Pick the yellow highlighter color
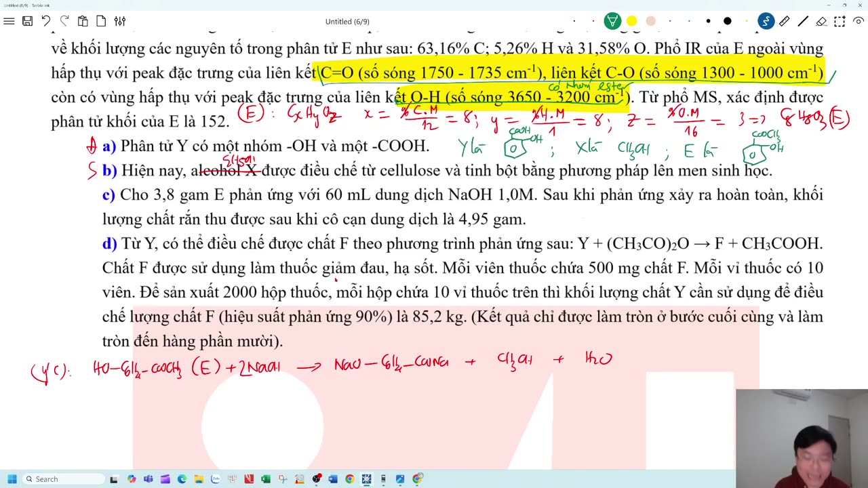 (x=631, y=21)
